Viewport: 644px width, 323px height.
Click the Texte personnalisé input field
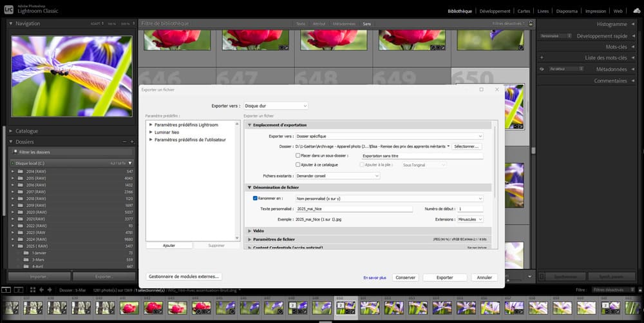[x=354, y=209]
